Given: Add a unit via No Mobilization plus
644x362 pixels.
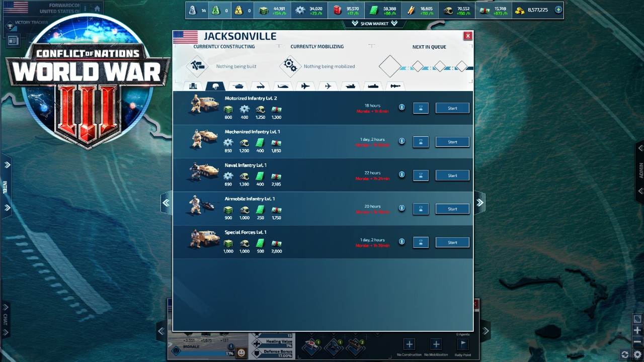Looking at the screenshot, I should coord(436,344).
